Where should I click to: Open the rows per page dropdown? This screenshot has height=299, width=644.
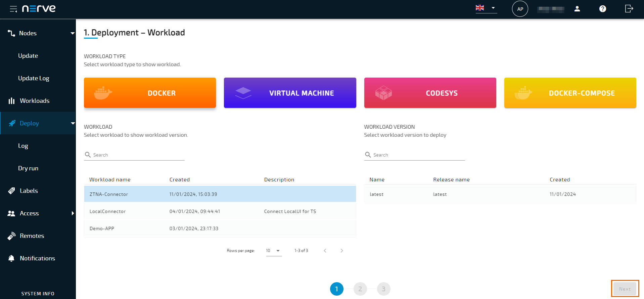[x=274, y=251]
